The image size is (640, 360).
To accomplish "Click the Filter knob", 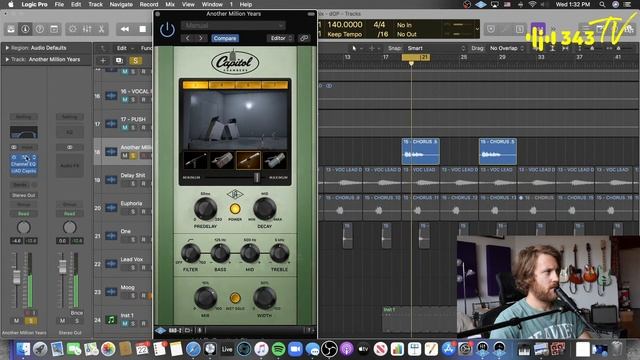I will pyautogui.click(x=190, y=253).
